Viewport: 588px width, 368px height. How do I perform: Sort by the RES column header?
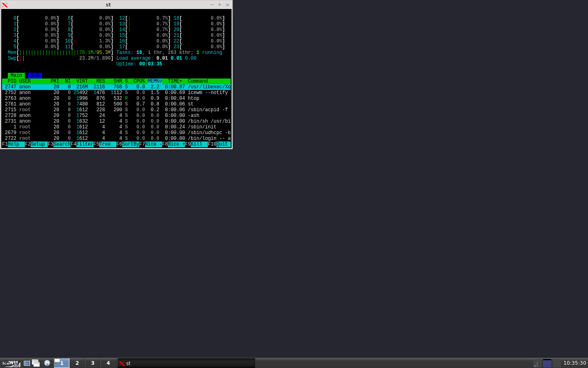pyautogui.click(x=101, y=81)
